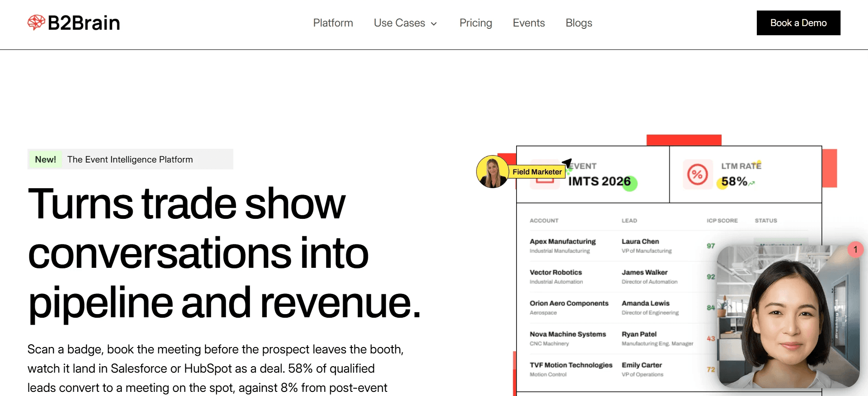The height and width of the screenshot is (396, 868).
Task: Click the red notification badge showing 1
Action: pyautogui.click(x=855, y=250)
